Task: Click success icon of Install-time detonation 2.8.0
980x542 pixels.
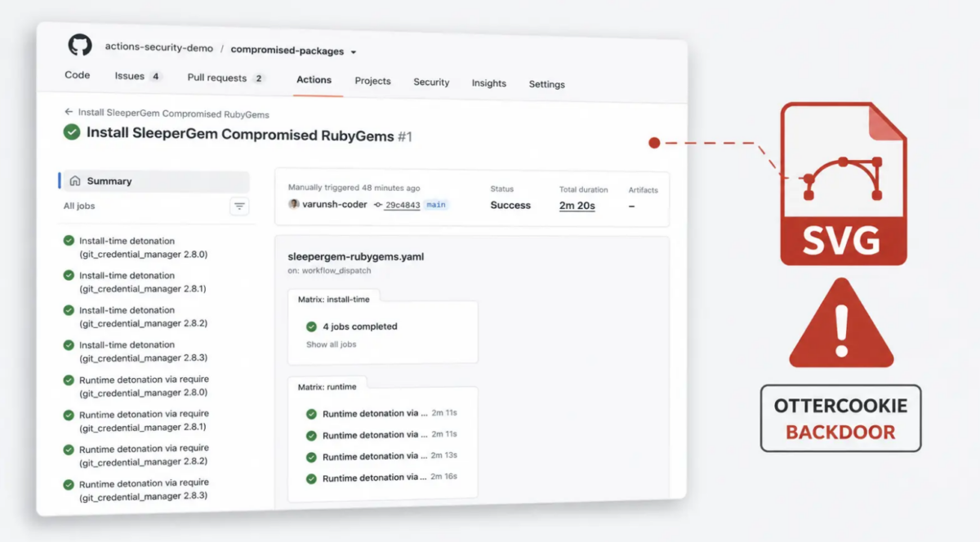Action: [x=69, y=241]
